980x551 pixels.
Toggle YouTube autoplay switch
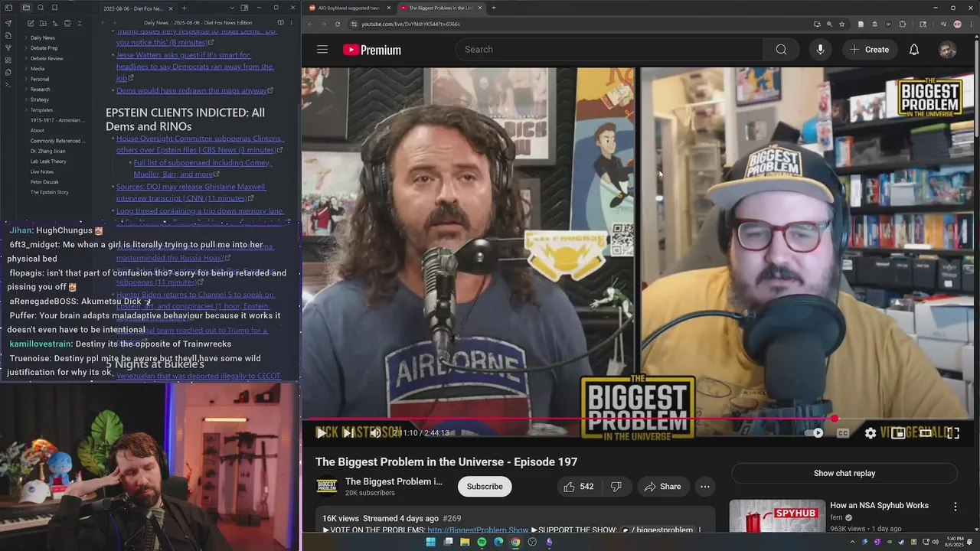(x=815, y=433)
